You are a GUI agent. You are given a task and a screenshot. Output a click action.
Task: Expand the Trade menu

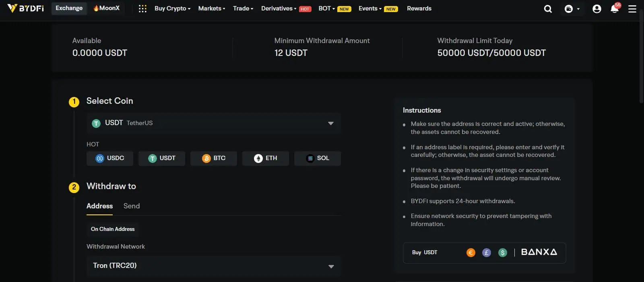pos(243,8)
